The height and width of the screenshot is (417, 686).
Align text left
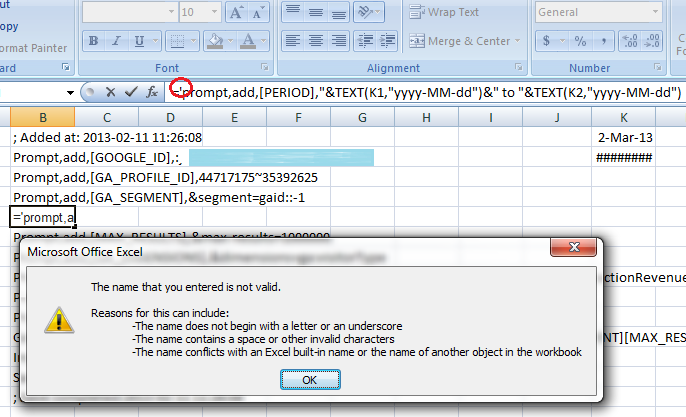click(293, 41)
